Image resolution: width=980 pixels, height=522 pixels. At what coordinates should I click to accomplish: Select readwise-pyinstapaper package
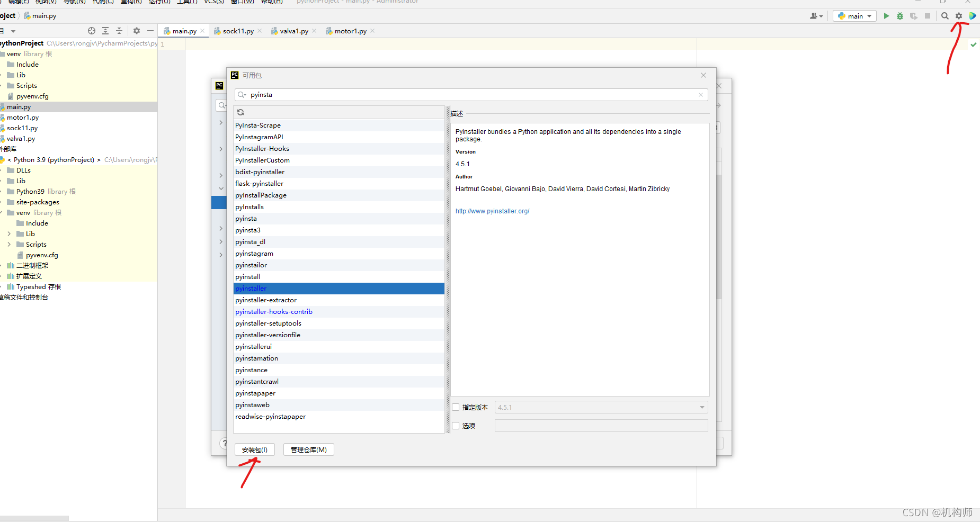point(339,417)
